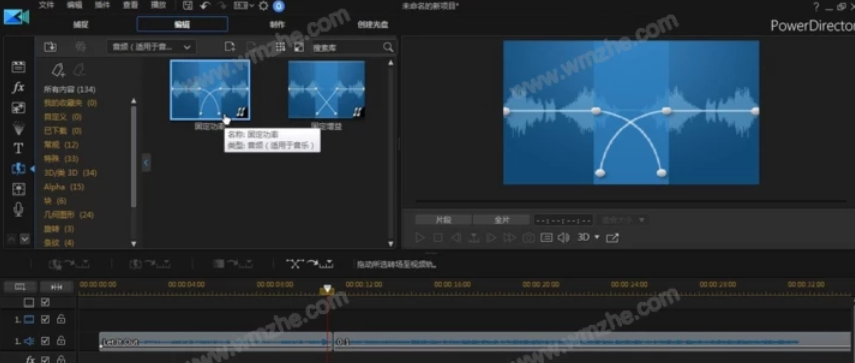
Task: Toggle the video track 1 checkbox
Action: [x=45, y=319]
